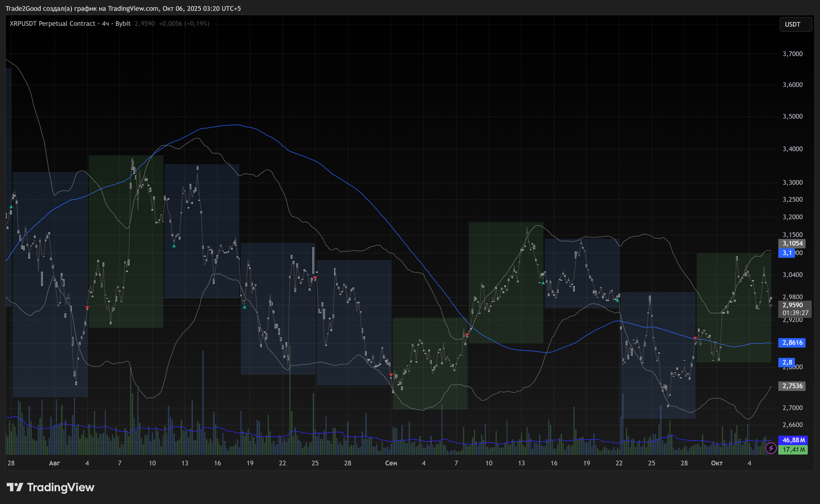This screenshot has height=504, width=820.
Task: Click the blue 46,88 M volume label
Action: coord(793,440)
